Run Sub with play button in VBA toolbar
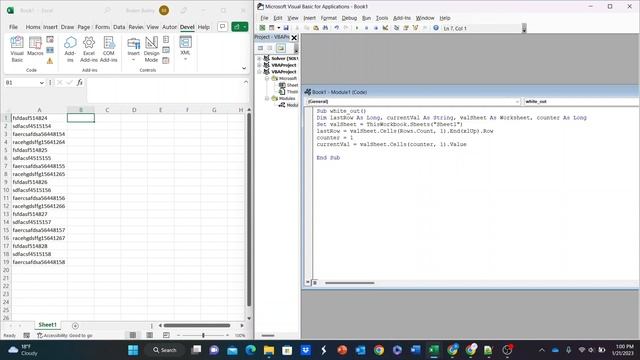The image size is (640, 360). [357, 28]
